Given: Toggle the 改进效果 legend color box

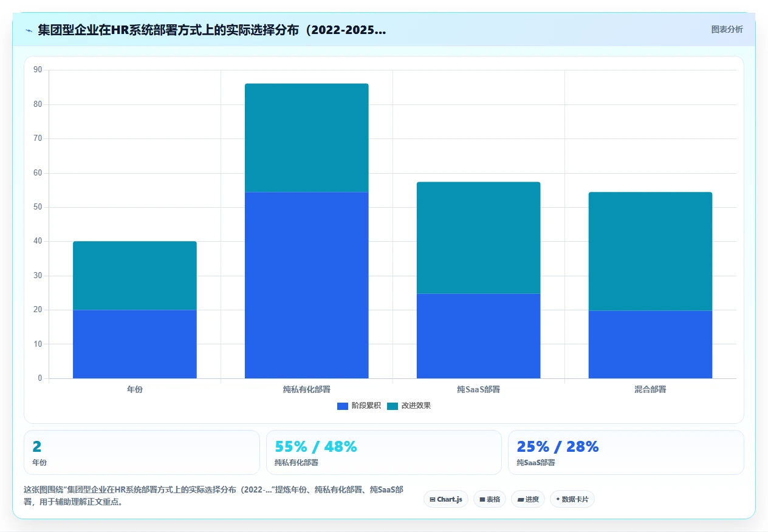Looking at the screenshot, I should 393,406.
